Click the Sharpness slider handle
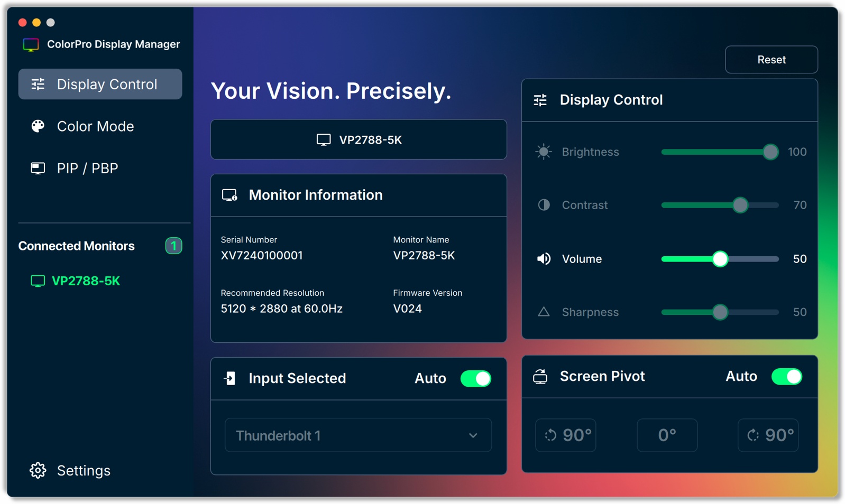 [x=720, y=312]
